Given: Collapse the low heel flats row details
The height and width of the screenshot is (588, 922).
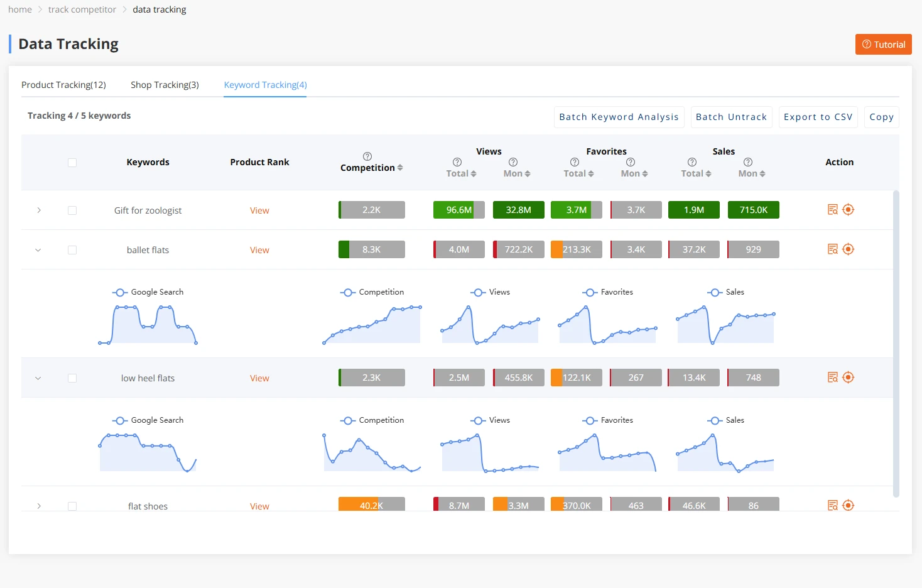Looking at the screenshot, I should click(x=38, y=378).
